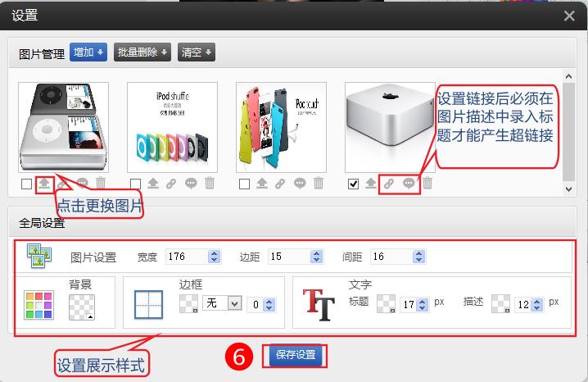
Task: Open the 背景 color swatch picker
Action: click(81, 307)
